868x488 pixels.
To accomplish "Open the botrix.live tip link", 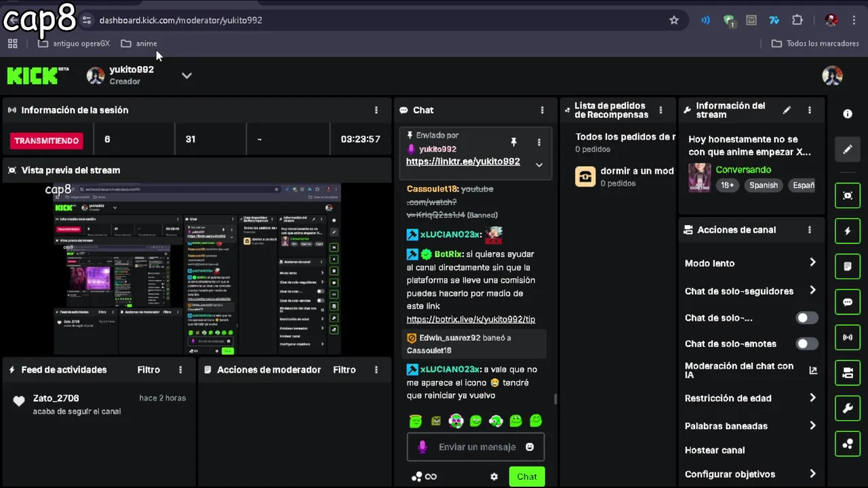I will 471,319.
